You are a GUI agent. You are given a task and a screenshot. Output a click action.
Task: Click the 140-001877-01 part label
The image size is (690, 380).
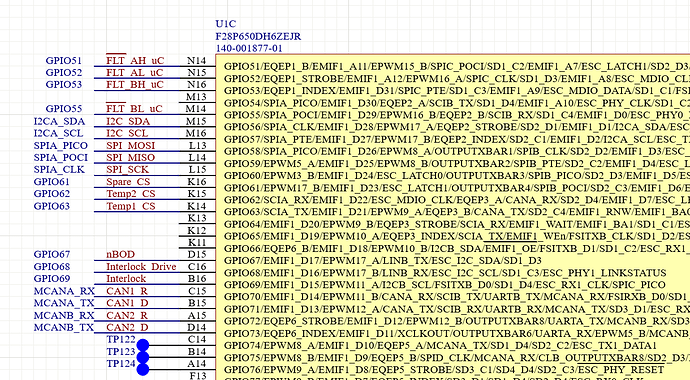point(249,48)
